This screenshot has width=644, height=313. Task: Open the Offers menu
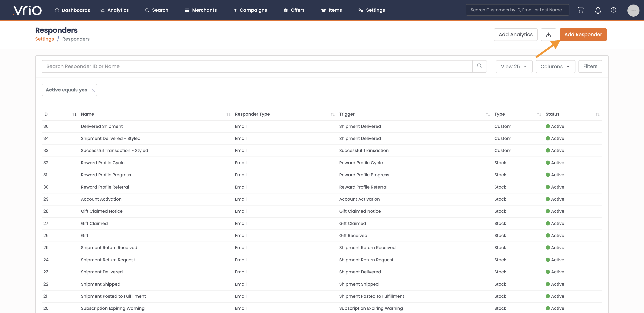[294, 10]
